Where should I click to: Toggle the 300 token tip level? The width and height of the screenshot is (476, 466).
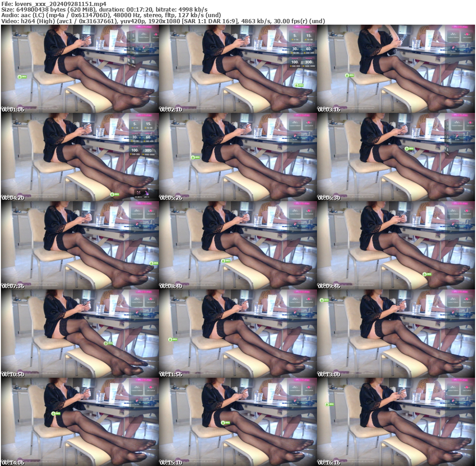click(308, 62)
